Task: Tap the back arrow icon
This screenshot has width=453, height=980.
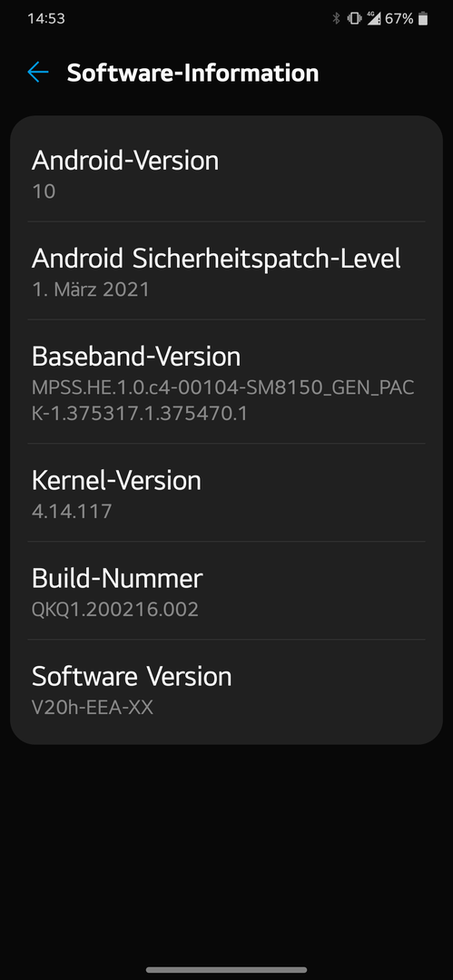Action: pos(37,73)
